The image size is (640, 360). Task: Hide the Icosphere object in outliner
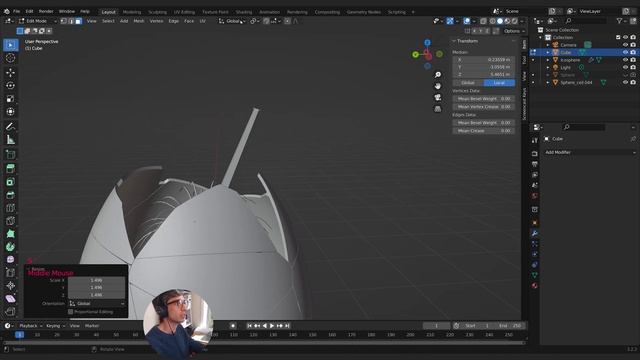(x=625, y=60)
